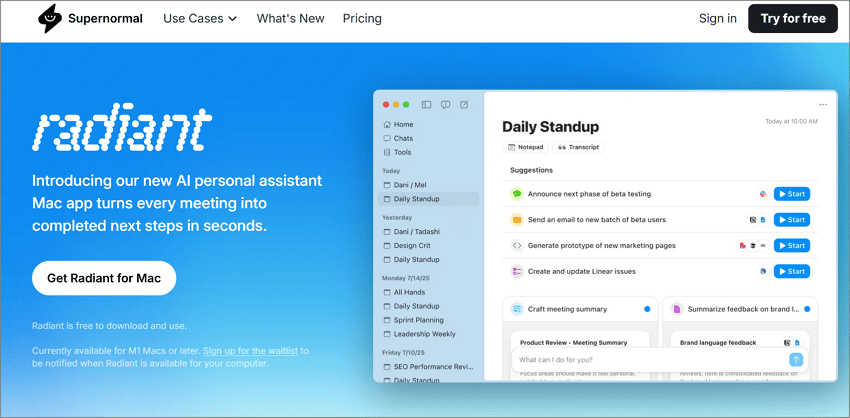Screen dimensions: 850x418
Task: Click the Monday 7/14/25 section label
Action: (x=404, y=278)
